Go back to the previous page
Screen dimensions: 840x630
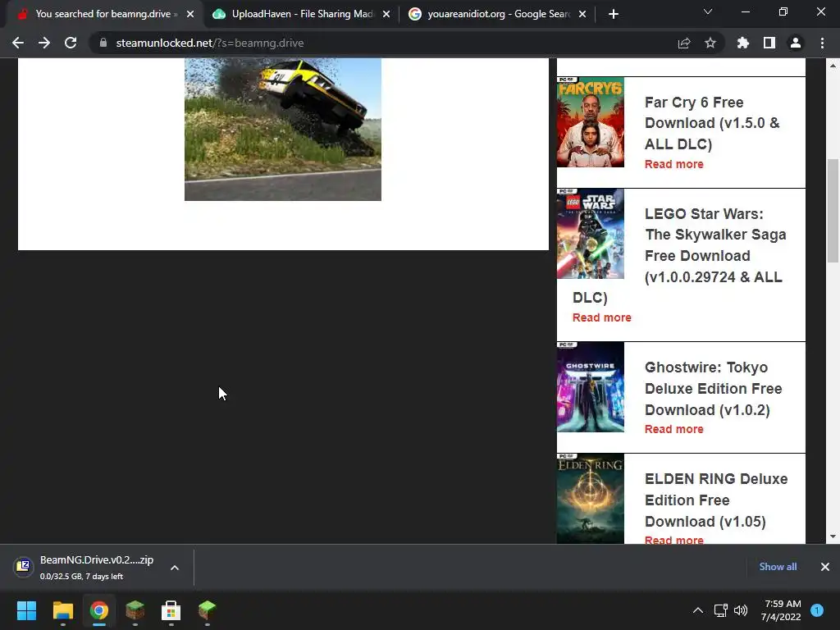pos(18,43)
